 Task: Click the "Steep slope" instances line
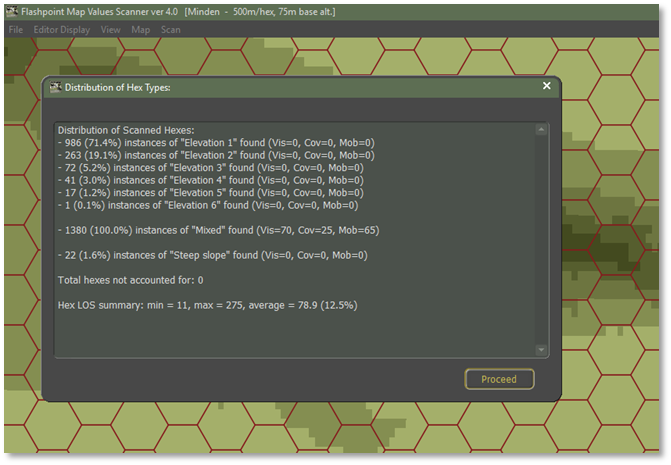point(212,255)
